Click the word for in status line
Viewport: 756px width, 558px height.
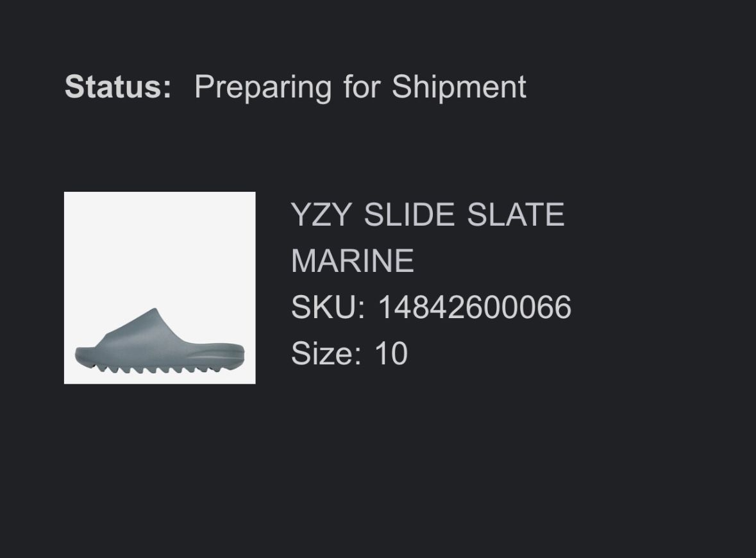coord(362,87)
